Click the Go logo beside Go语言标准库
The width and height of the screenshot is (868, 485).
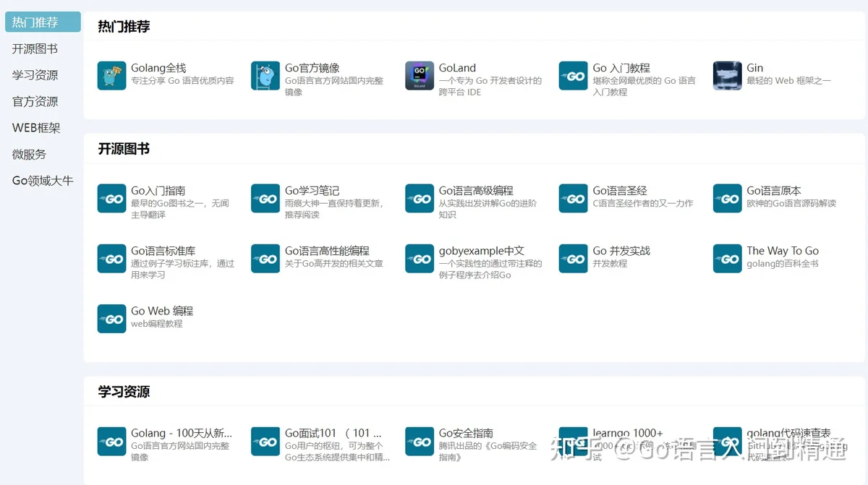[111, 259]
